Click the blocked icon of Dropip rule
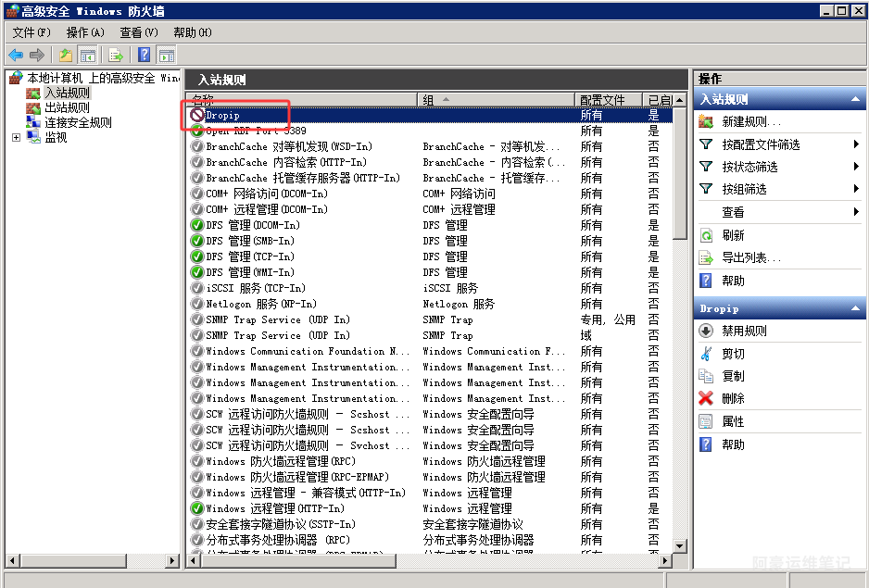The height and width of the screenshot is (588, 869). 197,115
